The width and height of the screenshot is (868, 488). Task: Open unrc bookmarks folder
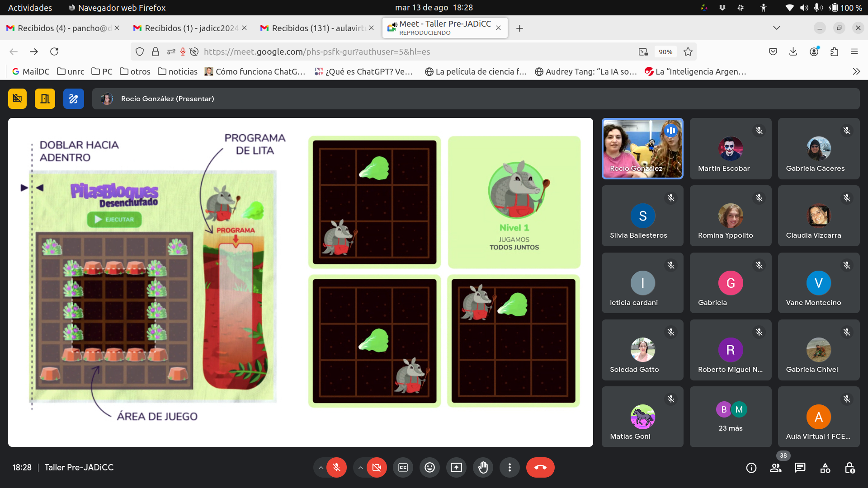71,71
